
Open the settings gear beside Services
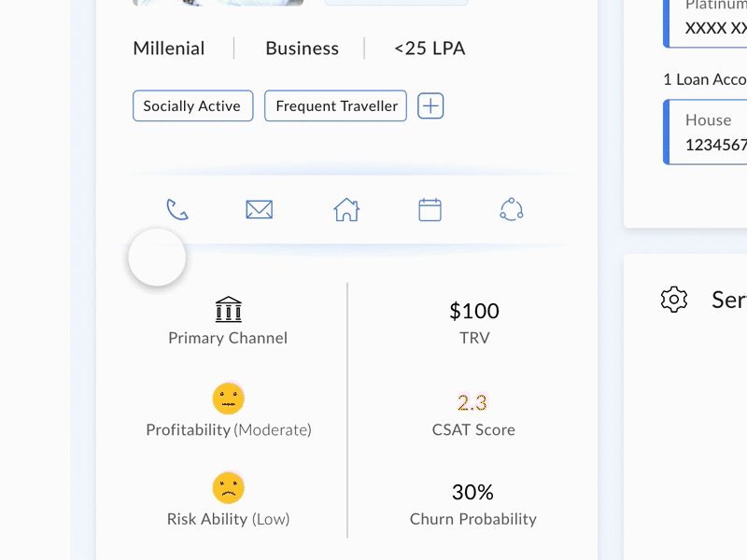coord(673,300)
